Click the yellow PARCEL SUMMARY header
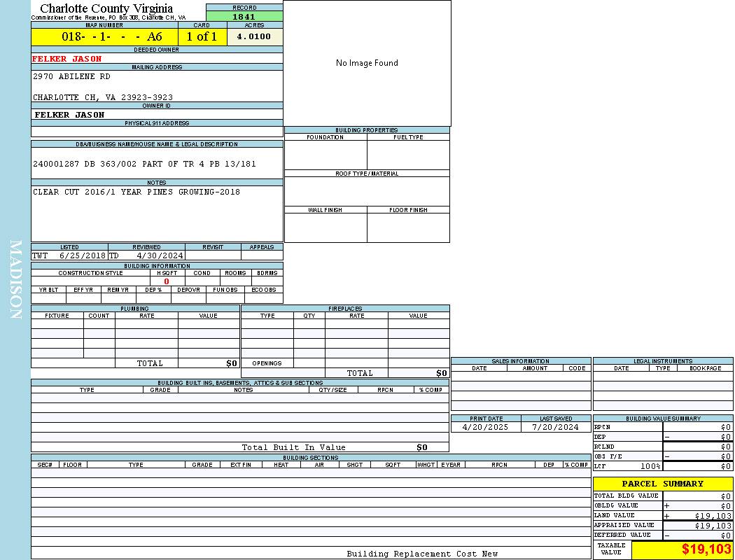The width and height of the screenshot is (735, 560). tap(662, 484)
